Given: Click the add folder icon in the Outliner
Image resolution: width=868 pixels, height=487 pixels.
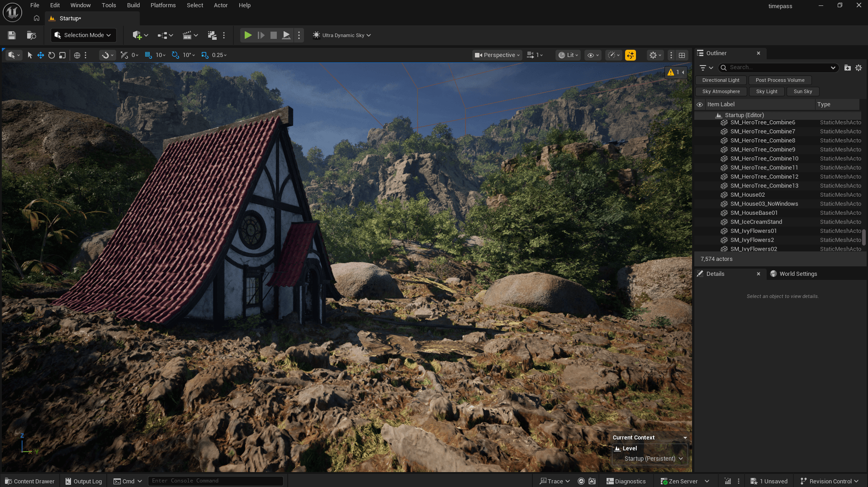Looking at the screenshot, I should [847, 68].
